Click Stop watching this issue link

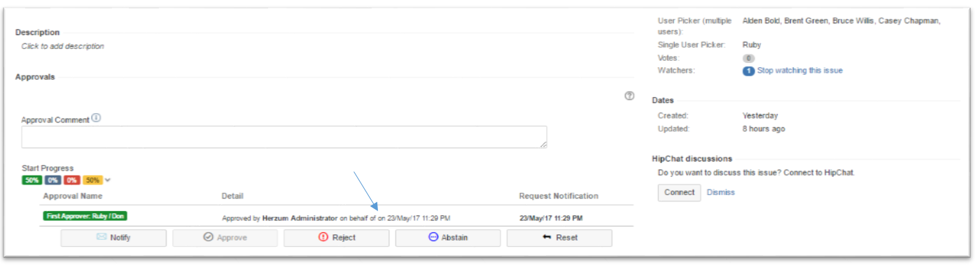pos(800,71)
